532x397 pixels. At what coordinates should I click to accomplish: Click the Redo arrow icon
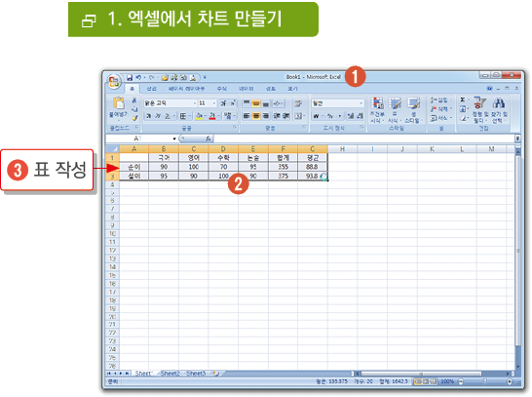coord(152,78)
